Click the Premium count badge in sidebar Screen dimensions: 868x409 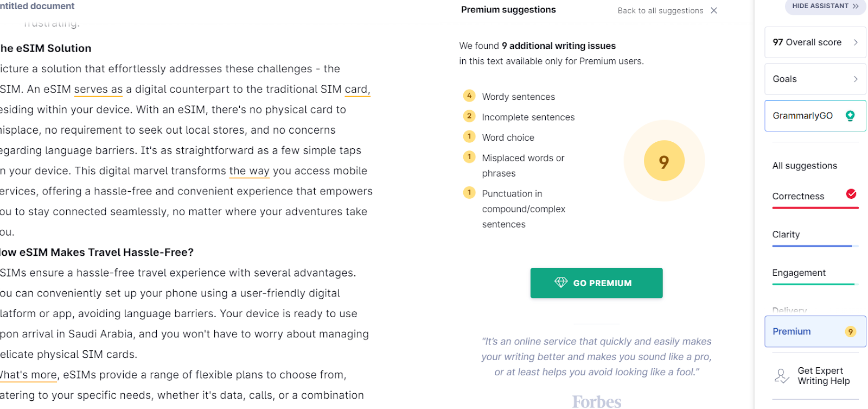click(x=850, y=331)
